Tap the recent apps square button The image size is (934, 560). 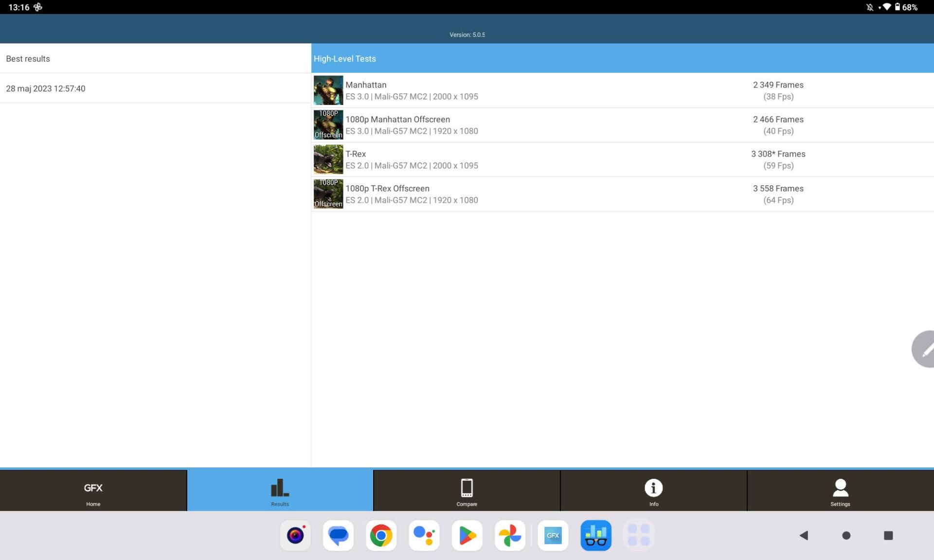point(888,535)
